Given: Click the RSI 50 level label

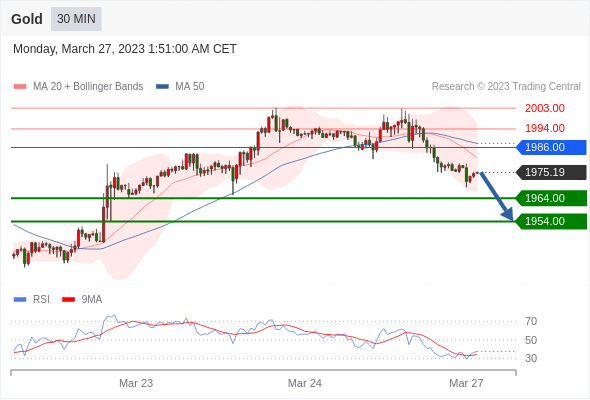Looking at the screenshot, I should [x=531, y=340].
